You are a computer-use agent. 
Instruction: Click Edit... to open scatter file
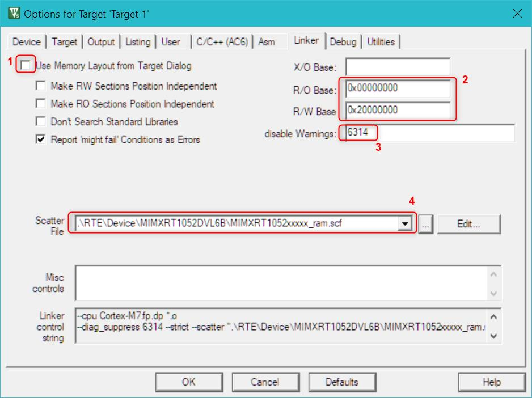click(468, 224)
